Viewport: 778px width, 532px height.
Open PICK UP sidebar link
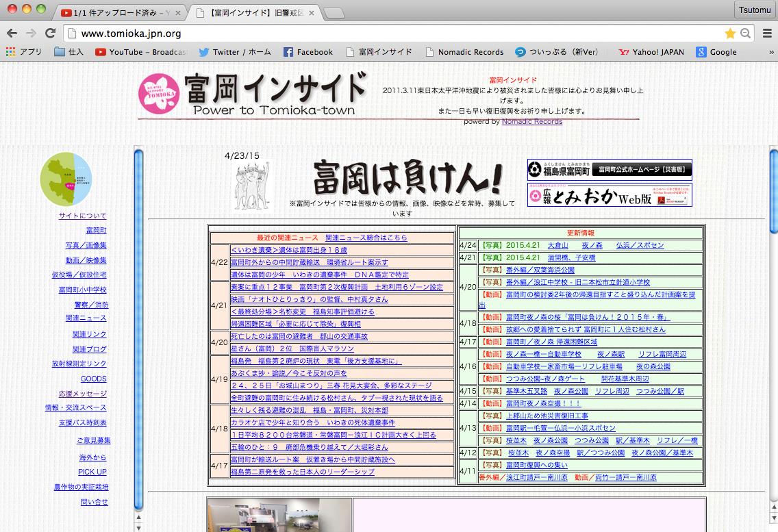[92, 472]
